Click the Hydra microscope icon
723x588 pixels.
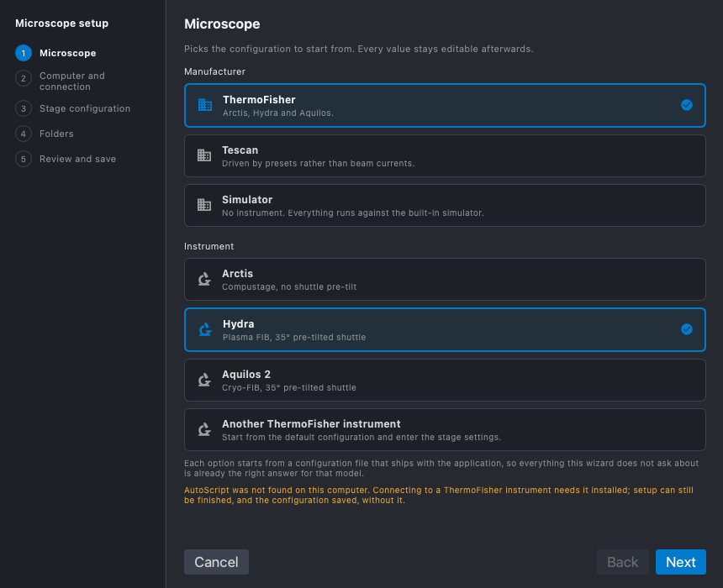pos(205,329)
